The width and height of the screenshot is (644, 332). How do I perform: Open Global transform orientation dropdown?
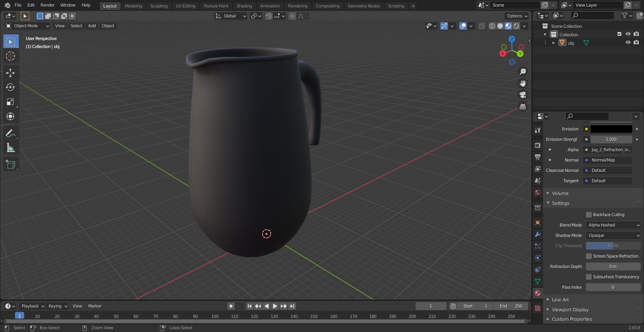coord(231,16)
